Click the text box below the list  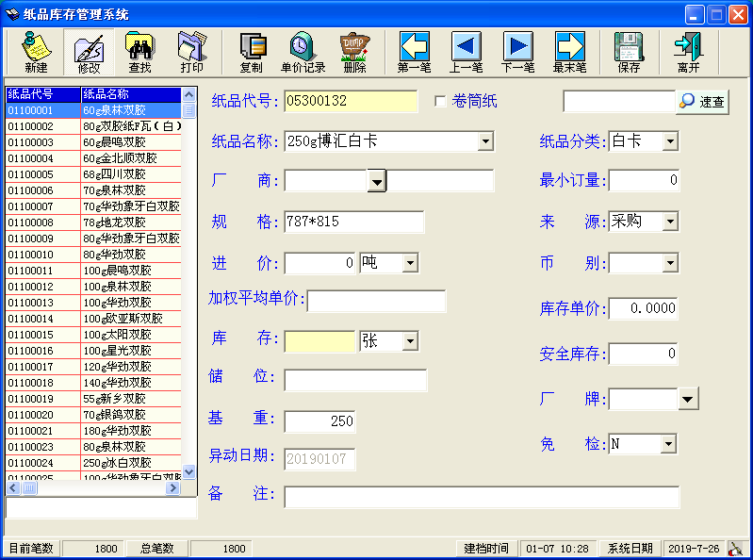click(x=102, y=507)
